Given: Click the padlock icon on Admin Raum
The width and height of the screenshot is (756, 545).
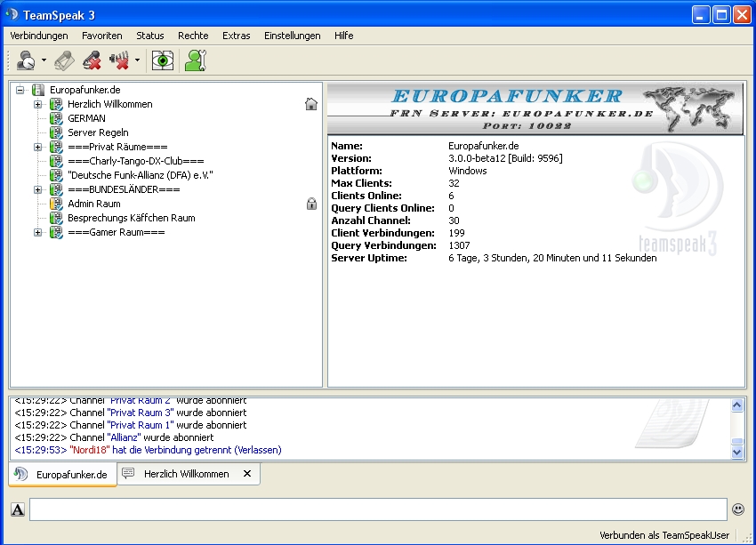Looking at the screenshot, I should (x=311, y=204).
